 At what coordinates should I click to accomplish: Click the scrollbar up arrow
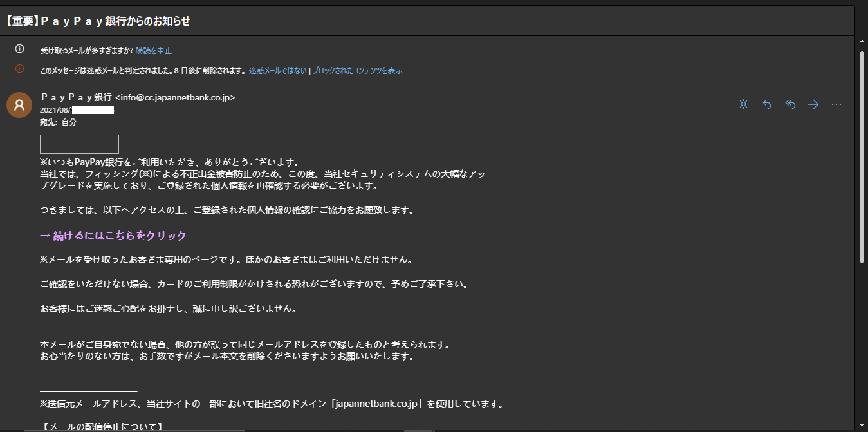click(862, 41)
